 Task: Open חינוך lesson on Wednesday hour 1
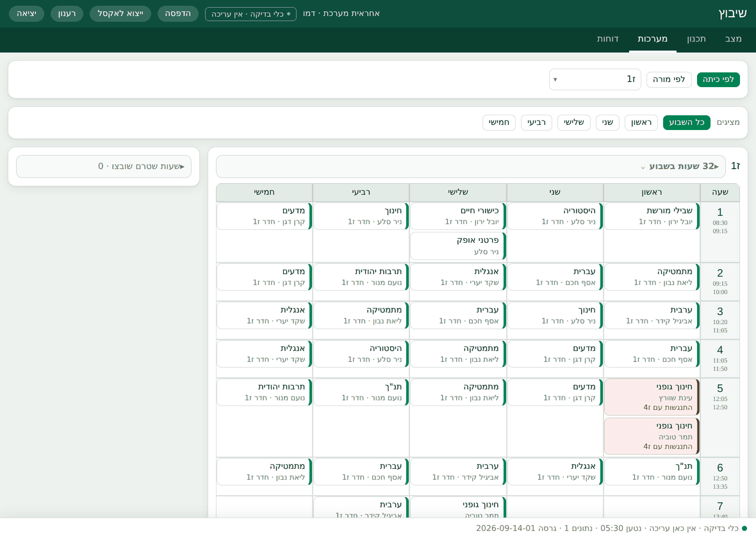361,216
